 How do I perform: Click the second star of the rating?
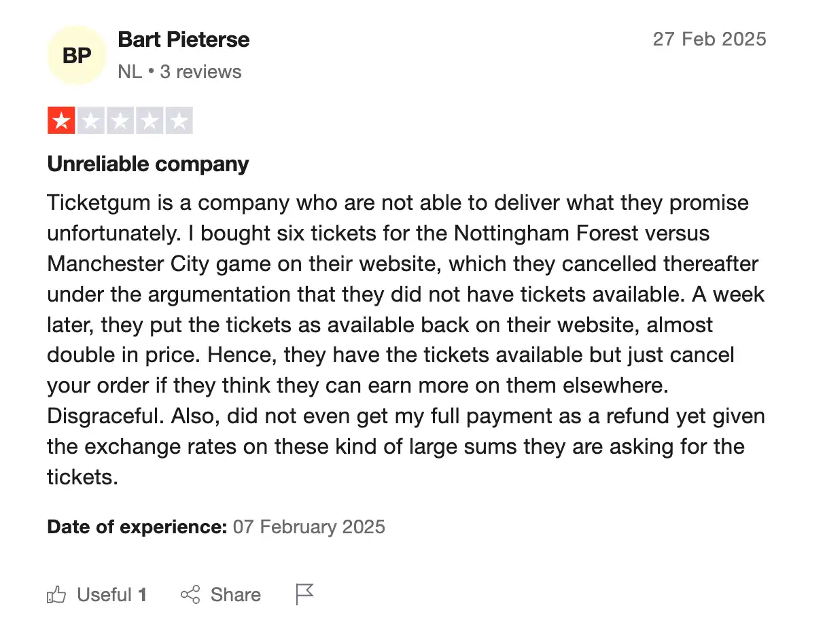click(90, 120)
